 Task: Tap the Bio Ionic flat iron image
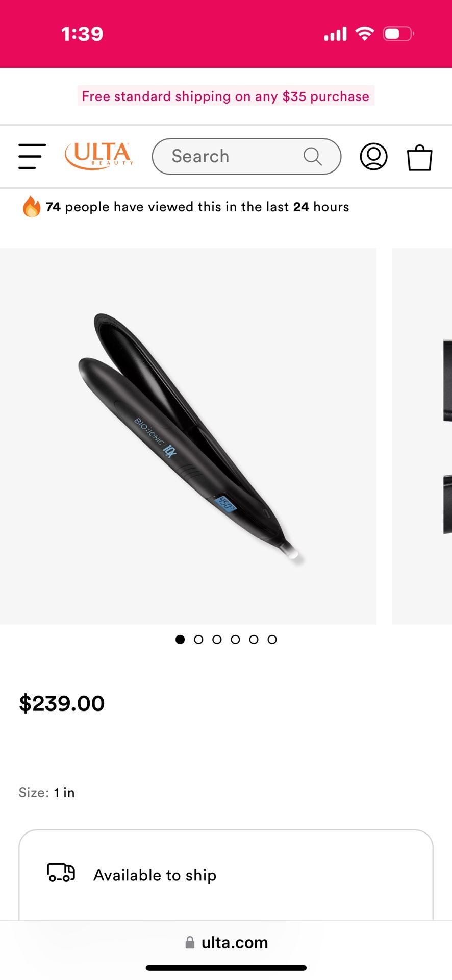pos(188,436)
